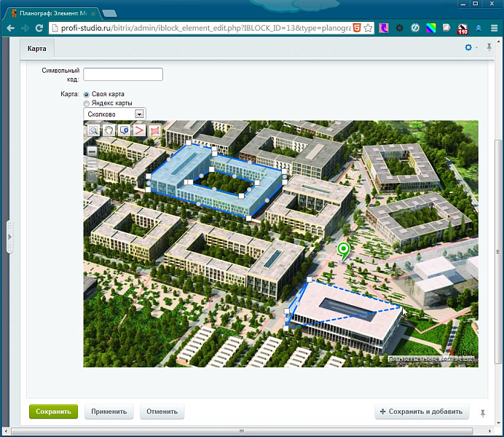This screenshot has height=437, width=504.
Task: Switch to the 'Карта' tab
Action: [x=36, y=49]
